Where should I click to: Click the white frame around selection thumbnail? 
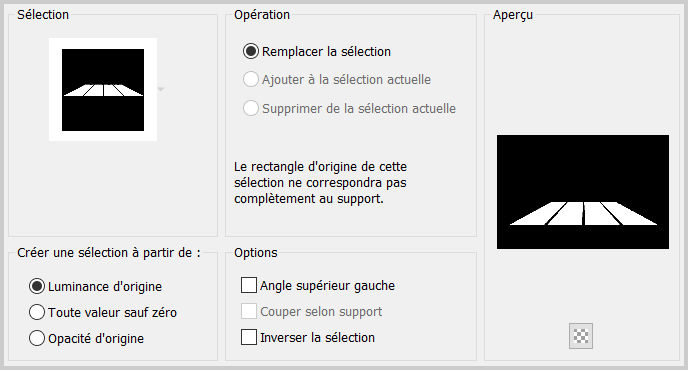tap(103, 43)
